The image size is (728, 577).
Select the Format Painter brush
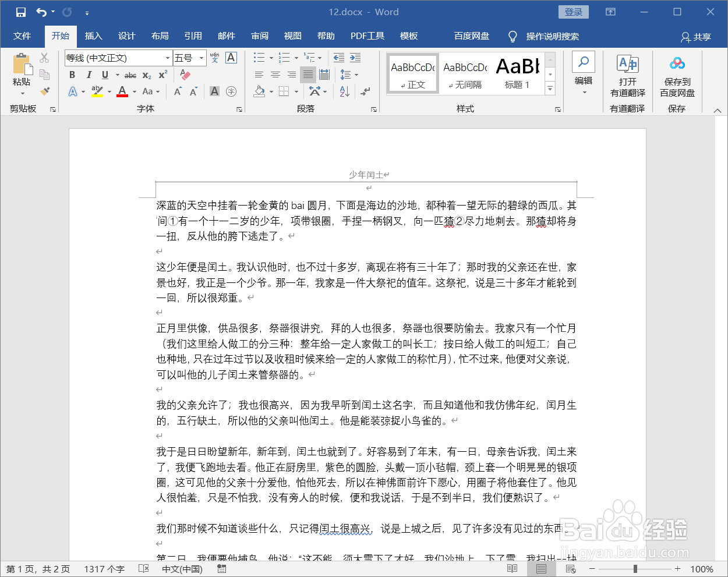(x=44, y=91)
